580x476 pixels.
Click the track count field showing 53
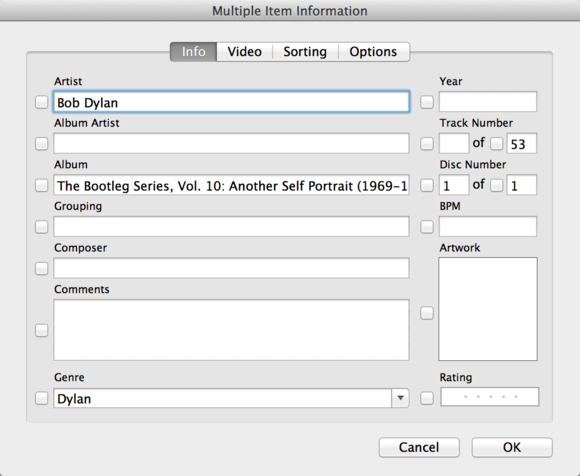(x=522, y=143)
